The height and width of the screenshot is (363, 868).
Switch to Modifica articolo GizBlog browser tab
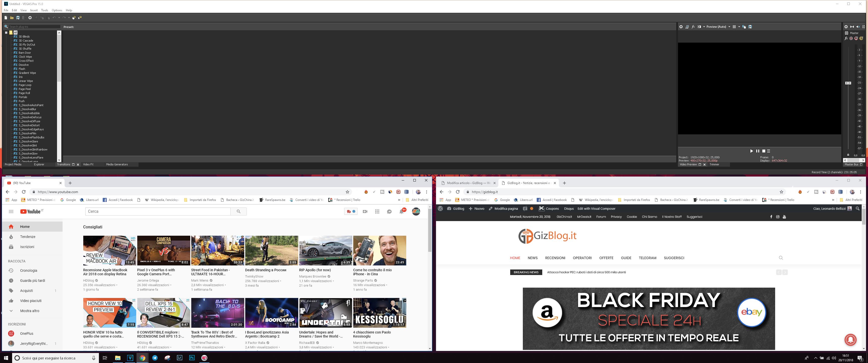468,183
